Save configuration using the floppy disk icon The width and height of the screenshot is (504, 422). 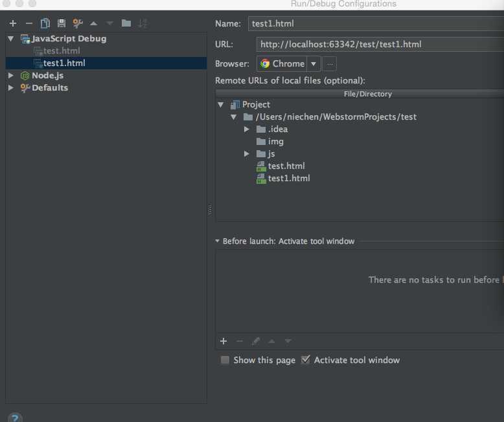[61, 23]
